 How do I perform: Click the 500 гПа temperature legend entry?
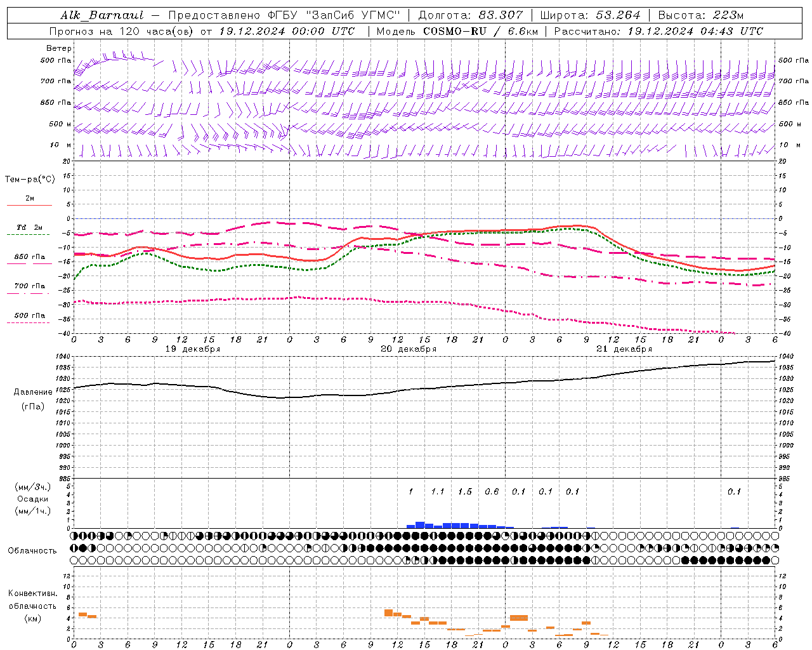coord(29,316)
